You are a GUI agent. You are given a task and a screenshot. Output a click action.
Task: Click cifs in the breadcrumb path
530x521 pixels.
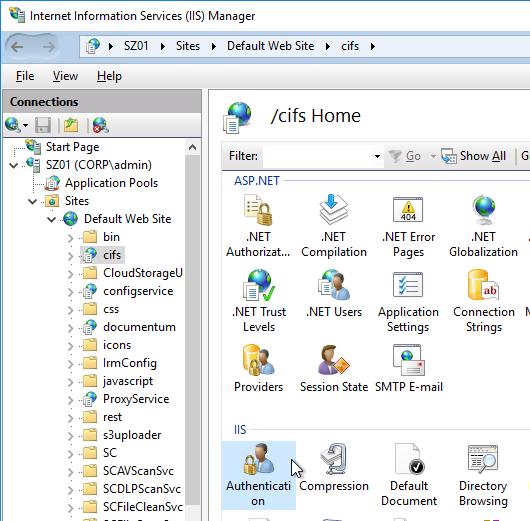pyautogui.click(x=350, y=46)
